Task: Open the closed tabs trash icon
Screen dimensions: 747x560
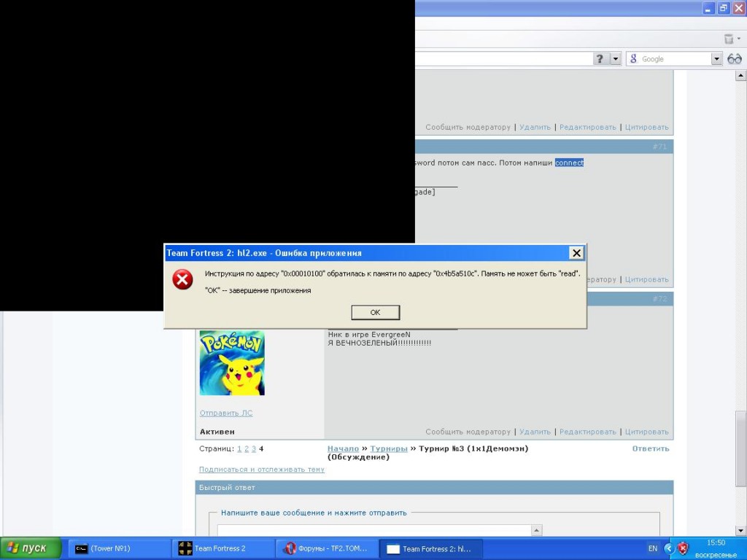Action: tap(729, 39)
